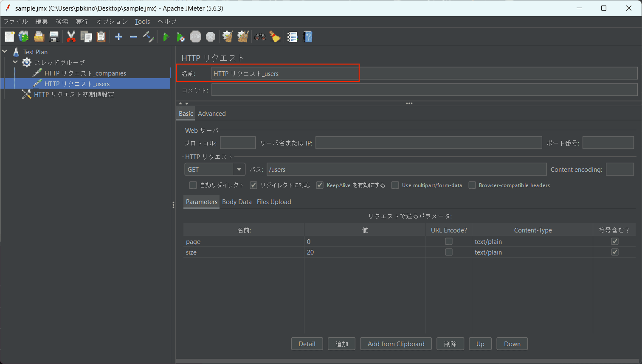642x364 pixels.
Task: Click the プロトコル input field
Action: click(x=238, y=143)
